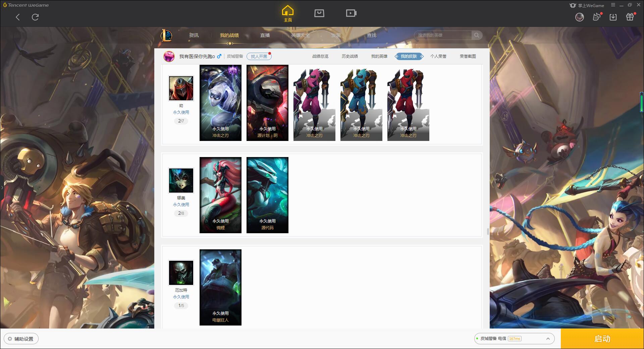
Task: Expand the left edge side panel arrow
Action: [2, 188]
